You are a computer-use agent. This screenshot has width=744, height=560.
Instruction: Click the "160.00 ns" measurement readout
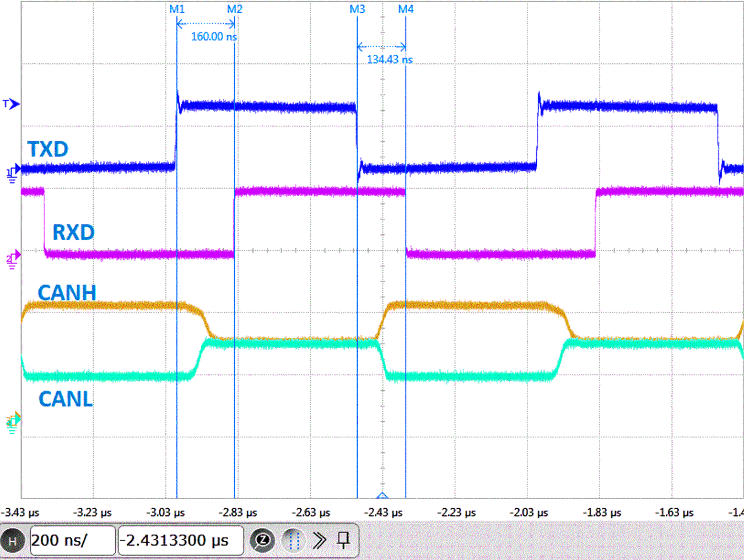[213, 36]
